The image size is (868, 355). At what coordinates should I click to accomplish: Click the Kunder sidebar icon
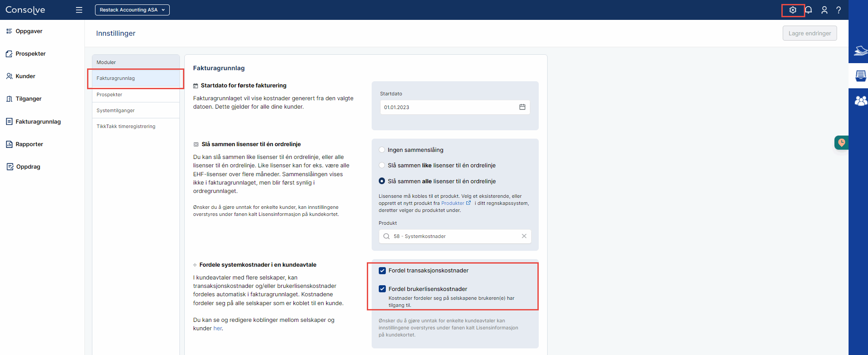tap(9, 76)
